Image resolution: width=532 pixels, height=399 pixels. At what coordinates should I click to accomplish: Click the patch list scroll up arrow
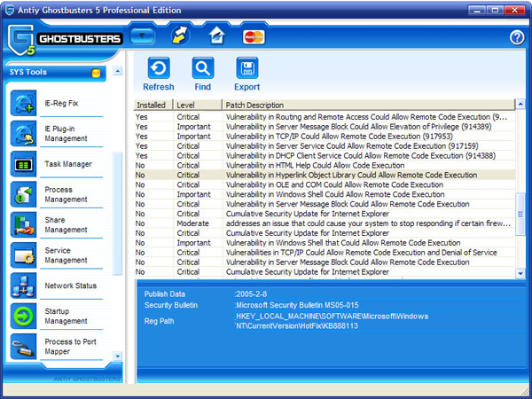click(520, 104)
